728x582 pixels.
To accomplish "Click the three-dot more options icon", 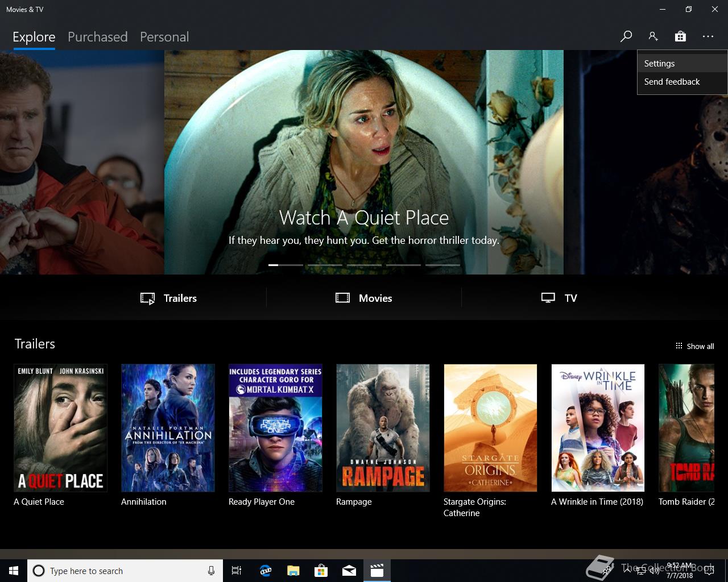I will (708, 36).
